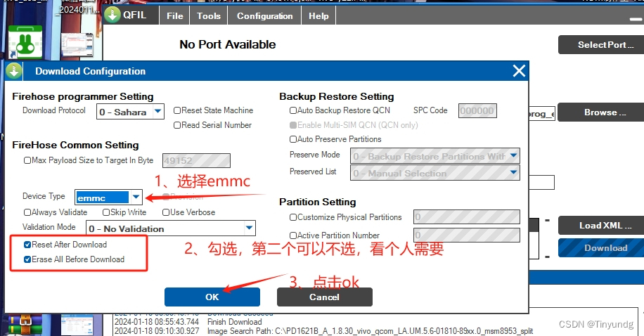Click Browse button in QFIL window
Image resolution: width=644 pixels, height=336 pixels.
click(x=601, y=112)
